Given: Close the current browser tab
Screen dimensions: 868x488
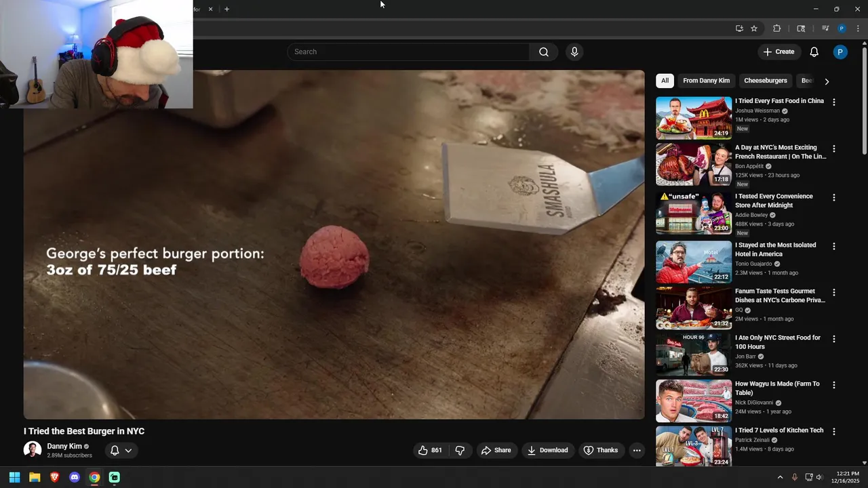Looking at the screenshot, I should click(210, 9).
